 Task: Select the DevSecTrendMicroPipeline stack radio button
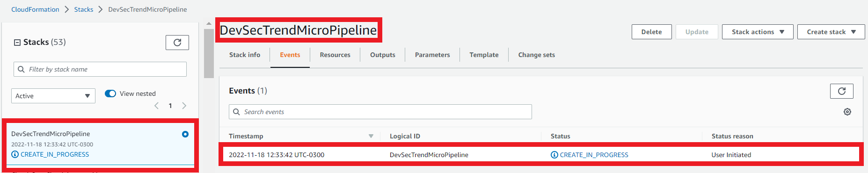[185, 134]
